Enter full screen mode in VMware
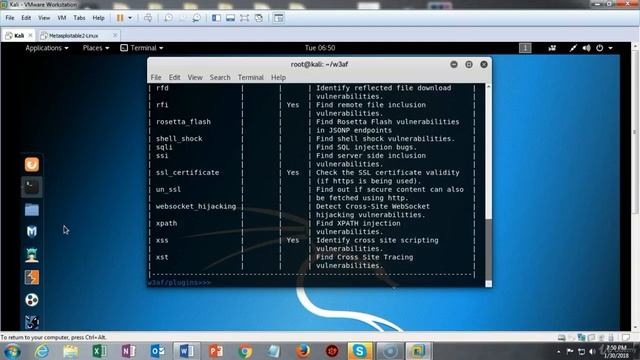The height and width of the screenshot is (360, 640). click(244, 18)
